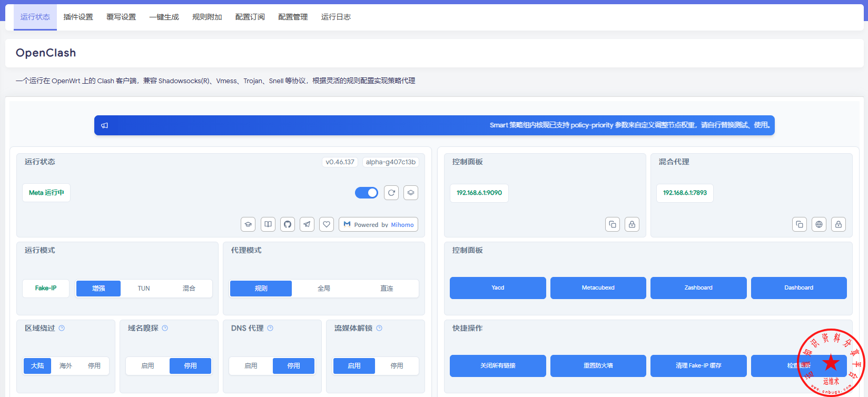Click the graduation cap icon
868x397 pixels.
(x=248, y=224)
